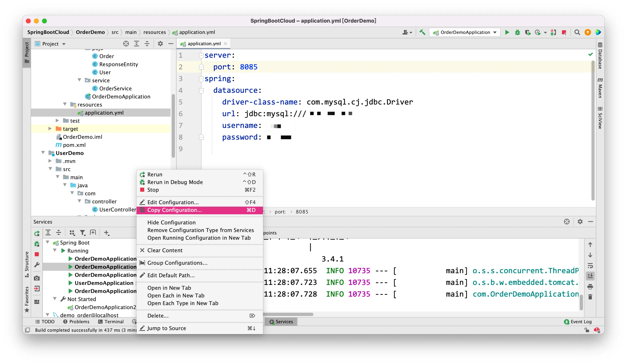Choose Jump to Source
Viewport: 627px width, 364px height.
200,328
